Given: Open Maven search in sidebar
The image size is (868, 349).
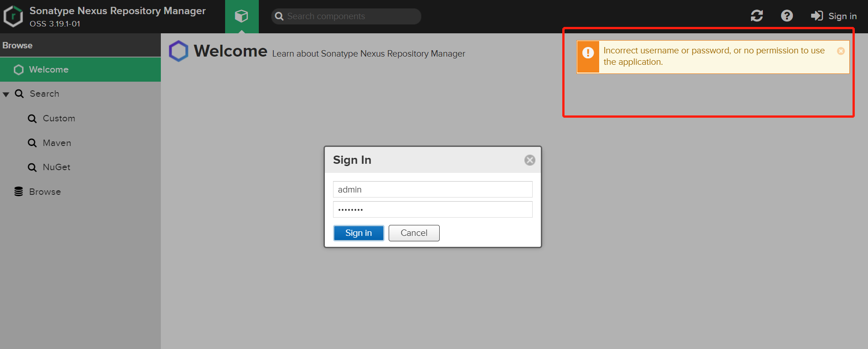Looking at the screenshot, I should point(57,143).
